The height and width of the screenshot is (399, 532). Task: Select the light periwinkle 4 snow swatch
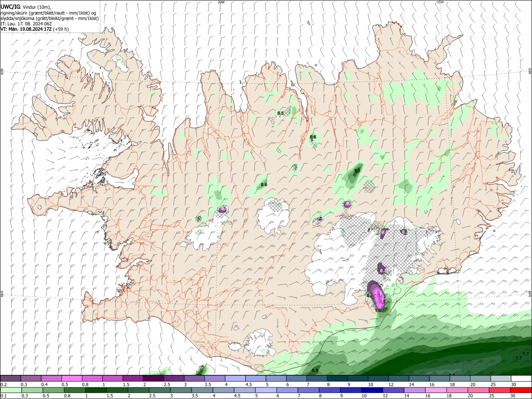[235, 378]
